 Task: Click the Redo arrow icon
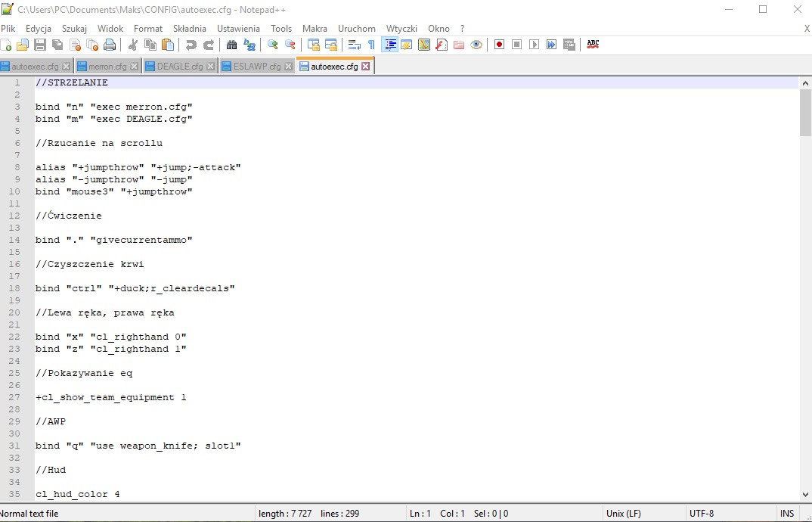[x=209, y=45]
